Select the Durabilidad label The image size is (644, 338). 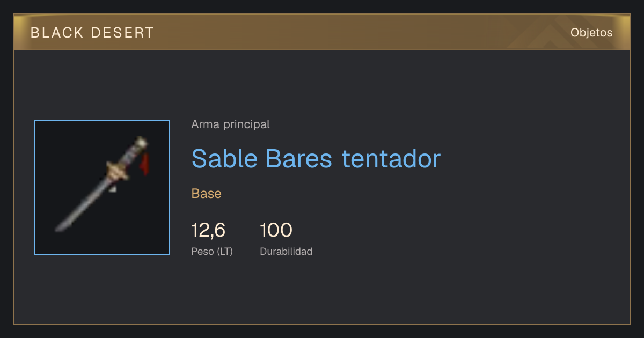tap(286, 251)
